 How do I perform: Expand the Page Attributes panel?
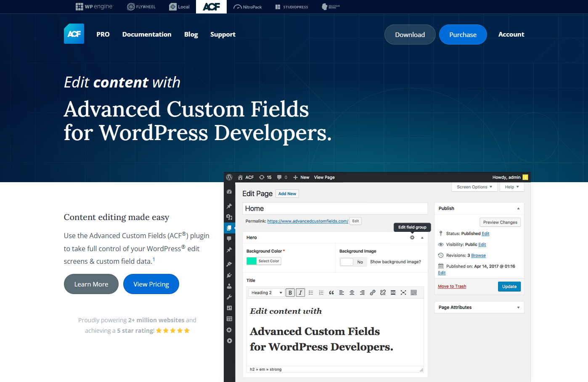[479, 307]
